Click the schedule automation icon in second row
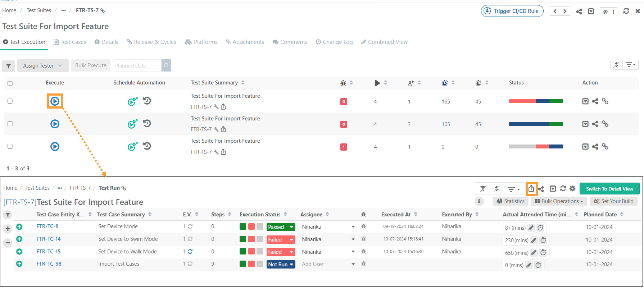This screenshot has width=644, height=289. pos(132,124)
